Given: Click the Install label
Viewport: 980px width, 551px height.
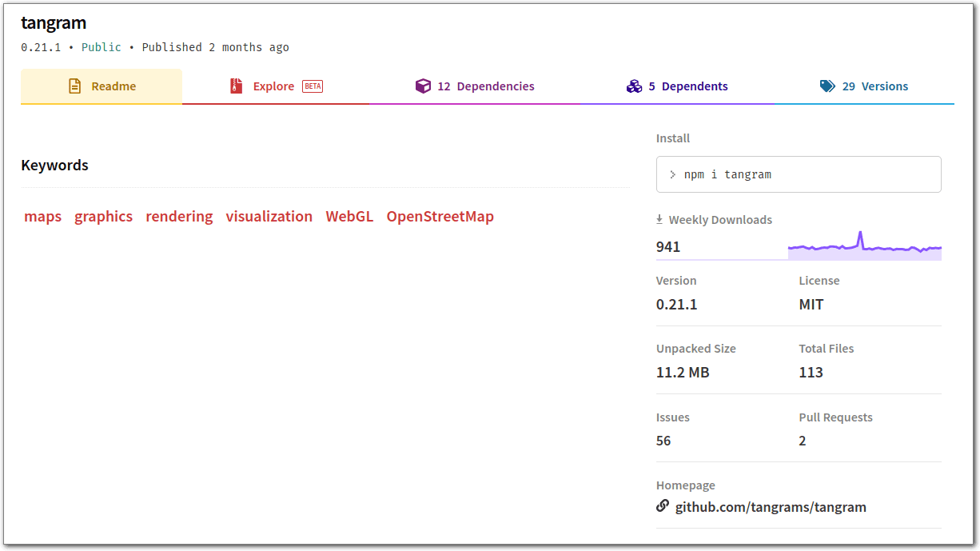Looking at the screenshot, I should coord(673,138).
